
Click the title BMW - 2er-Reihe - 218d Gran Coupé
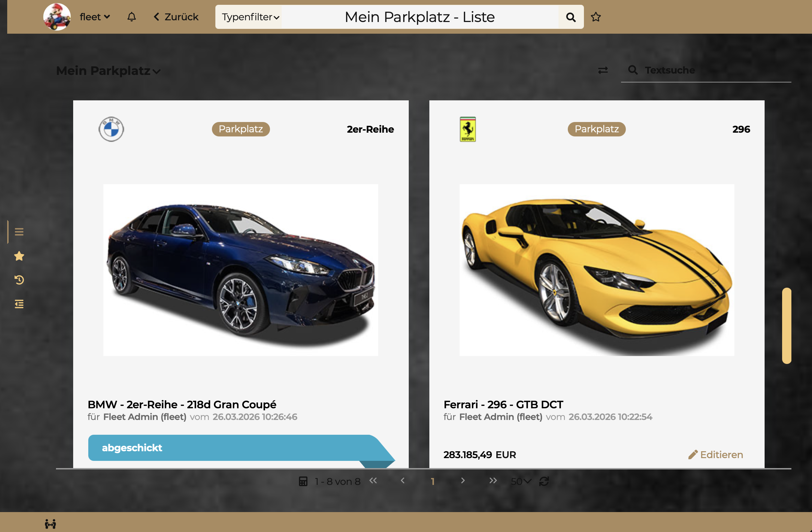click(x=182, y=404)
